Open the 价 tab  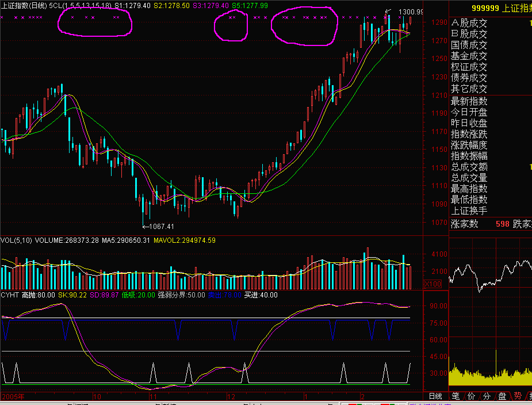point(471,396)
